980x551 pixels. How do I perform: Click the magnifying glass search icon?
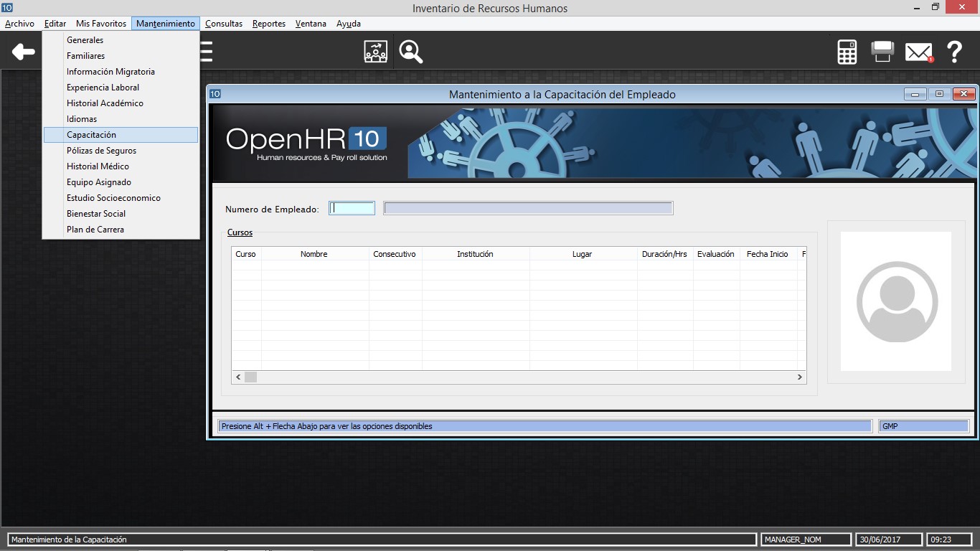click(411, 52)
